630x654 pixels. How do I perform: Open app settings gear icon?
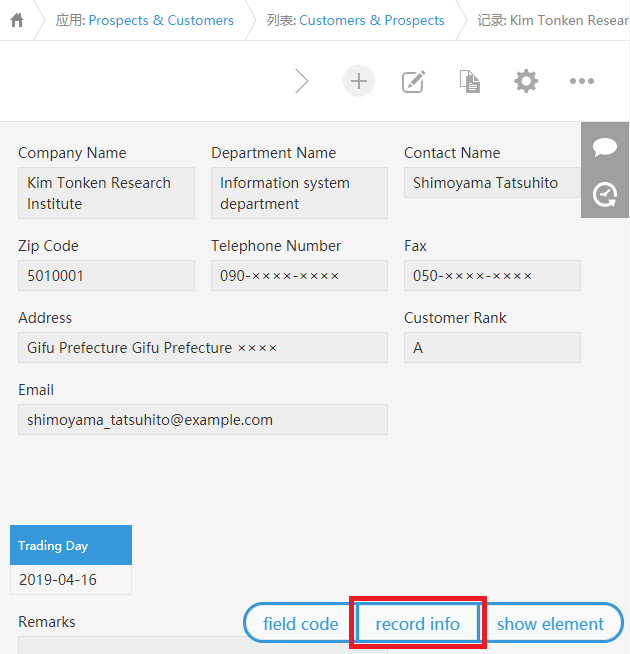[x=526, y=81]
